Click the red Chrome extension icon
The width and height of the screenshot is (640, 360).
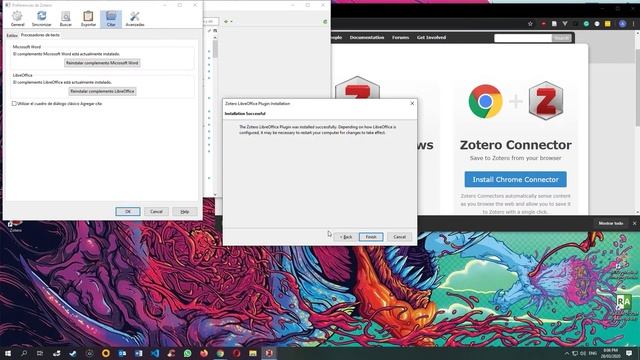point(543,24)
